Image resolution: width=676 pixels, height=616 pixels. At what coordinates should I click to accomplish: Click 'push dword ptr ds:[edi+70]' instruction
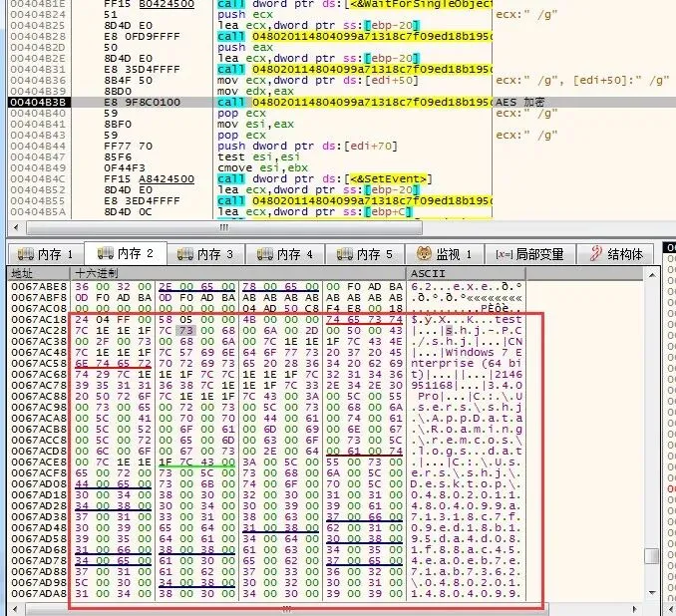307,147
